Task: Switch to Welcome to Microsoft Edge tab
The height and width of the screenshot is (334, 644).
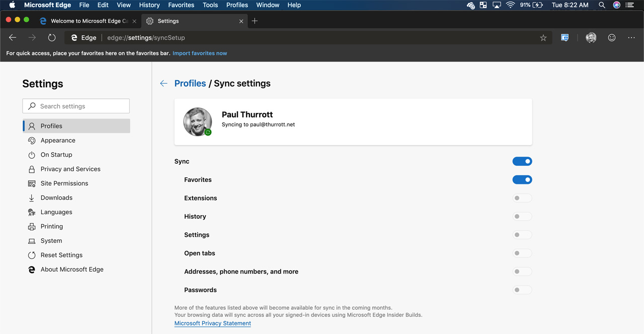Action: [86, 21]
